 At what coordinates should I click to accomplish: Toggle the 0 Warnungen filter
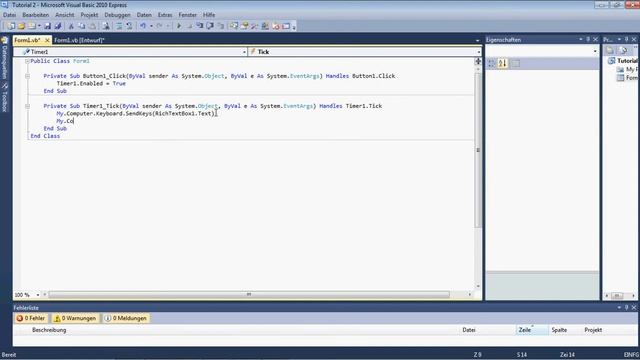coord(75,318)
